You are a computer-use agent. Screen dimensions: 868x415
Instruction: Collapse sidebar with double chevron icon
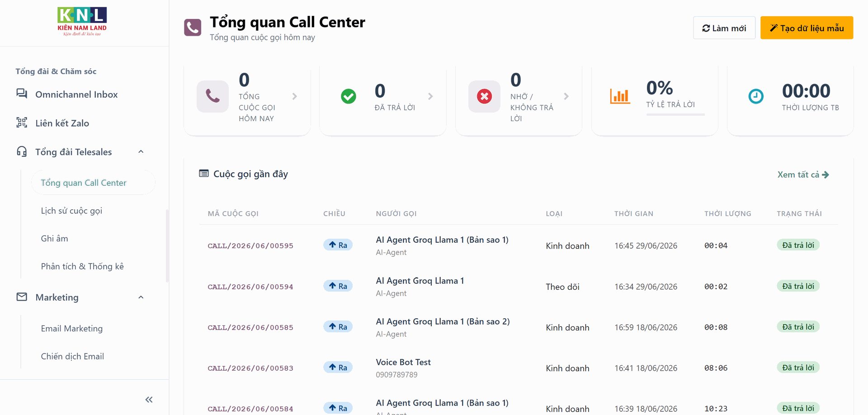coord(149,400)
